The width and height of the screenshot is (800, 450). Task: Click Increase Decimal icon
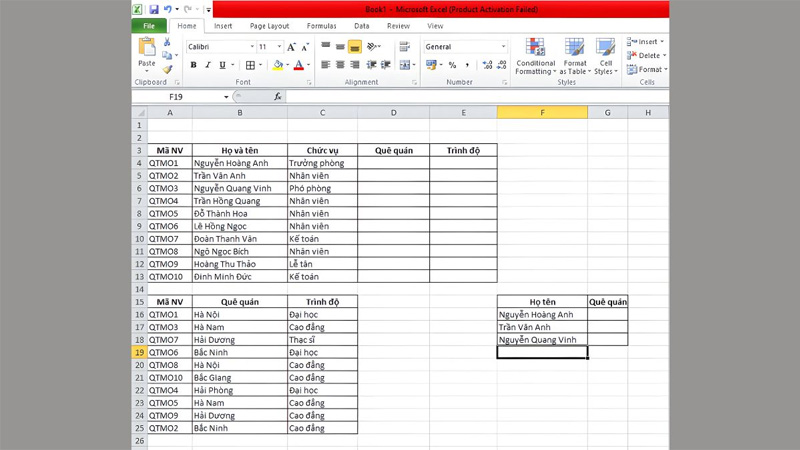coord(487,65)
